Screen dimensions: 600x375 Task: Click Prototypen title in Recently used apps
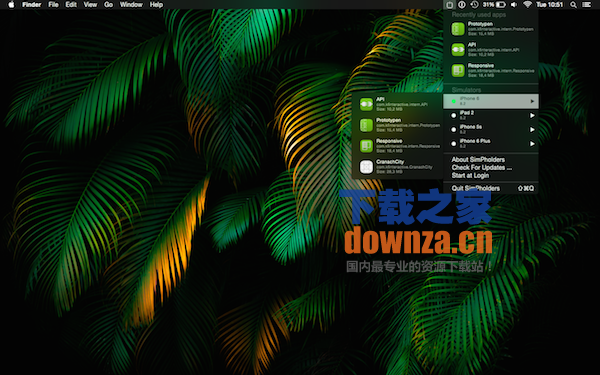tap(480, 24)
